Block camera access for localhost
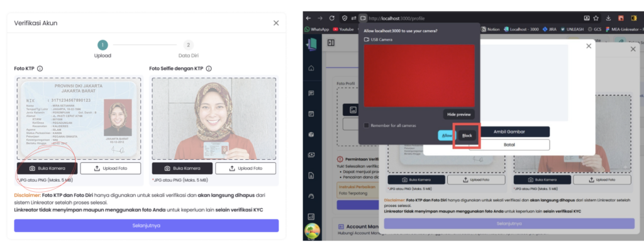This screenshot has height=246, width=644. pos(467,135)
